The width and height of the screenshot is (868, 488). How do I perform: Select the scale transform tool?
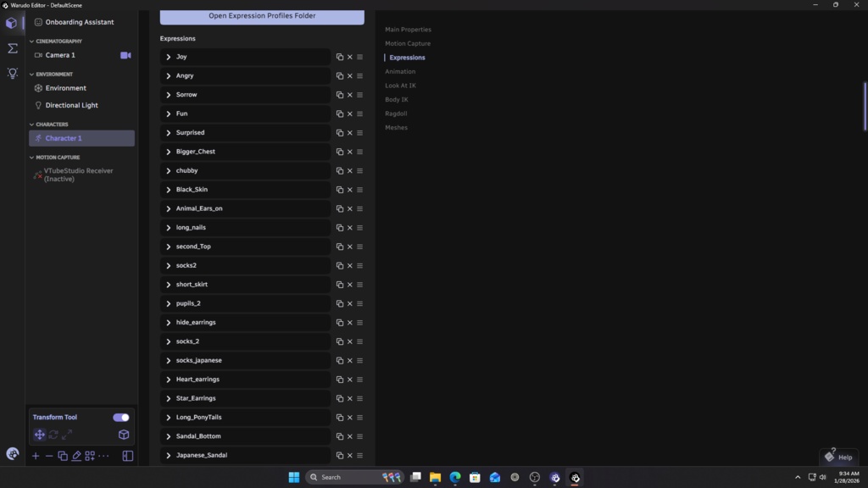(67, 435)
